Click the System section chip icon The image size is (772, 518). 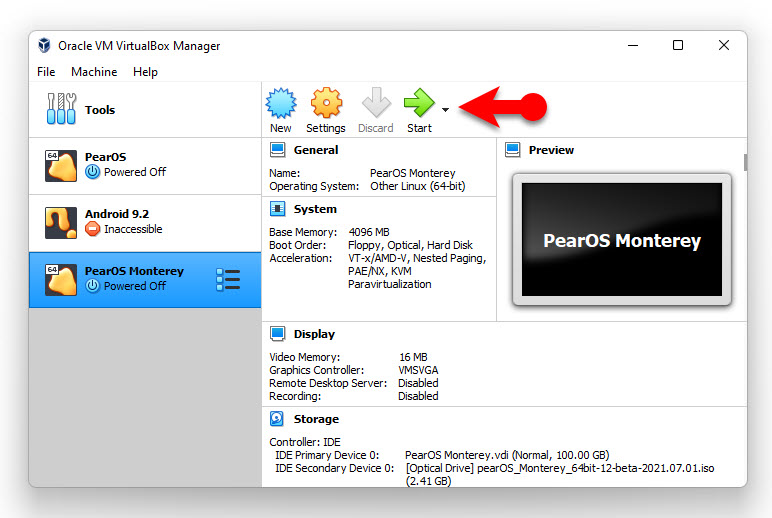(x=278, y=209)
